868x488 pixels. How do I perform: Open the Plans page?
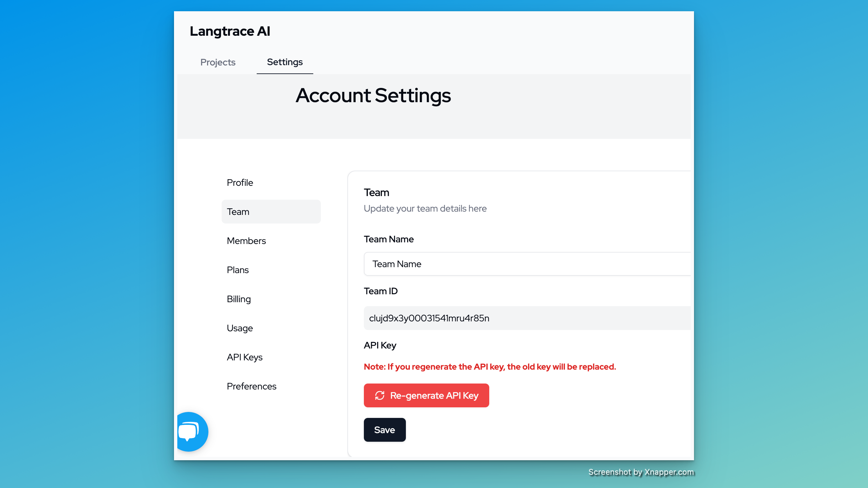click(238, 270)
